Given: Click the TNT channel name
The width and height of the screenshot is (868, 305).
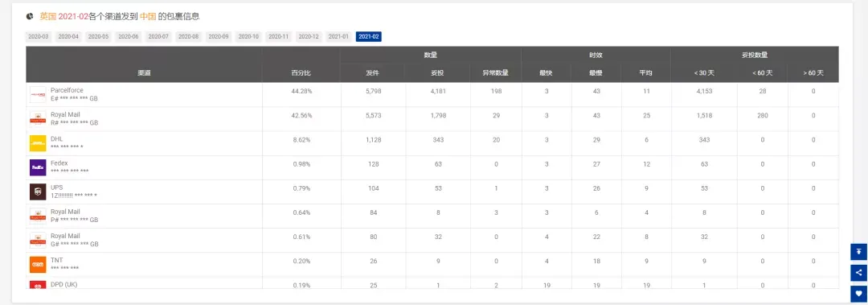Looking at the screenshot, I should click(x=56, y=260).
